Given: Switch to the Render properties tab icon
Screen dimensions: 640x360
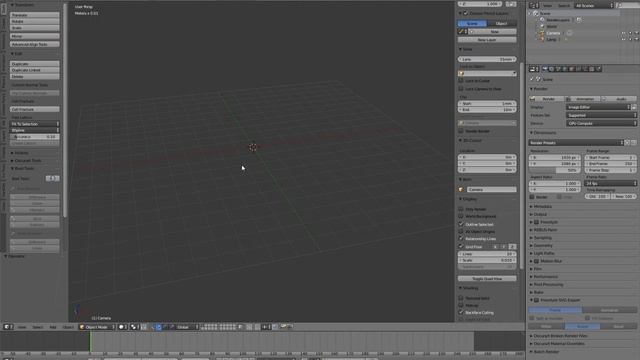Looking at the screenshot, I should tap(544, 69).
